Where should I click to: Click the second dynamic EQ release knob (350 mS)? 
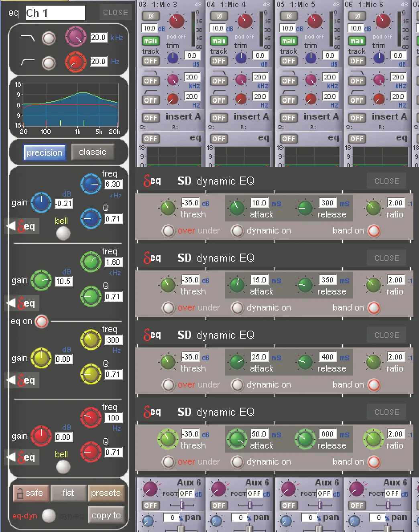[x=305, y=285]
